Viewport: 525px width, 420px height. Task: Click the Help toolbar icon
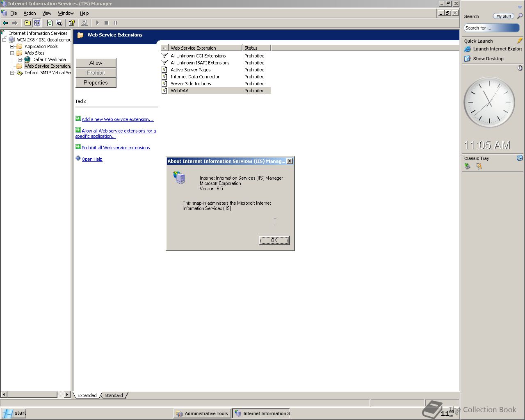pos(72,23)
